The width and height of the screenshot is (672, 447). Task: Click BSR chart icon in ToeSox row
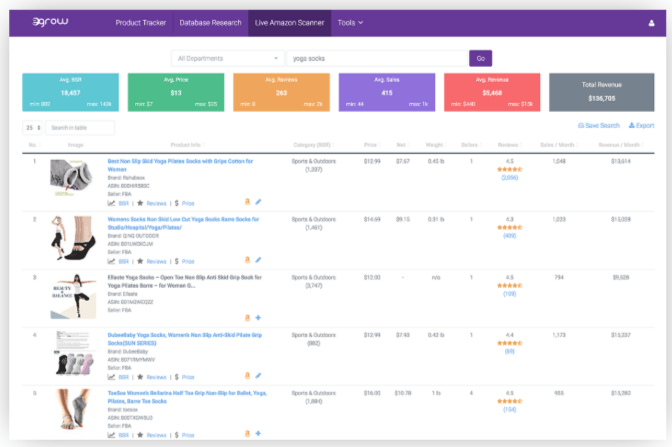click(111, 435)
